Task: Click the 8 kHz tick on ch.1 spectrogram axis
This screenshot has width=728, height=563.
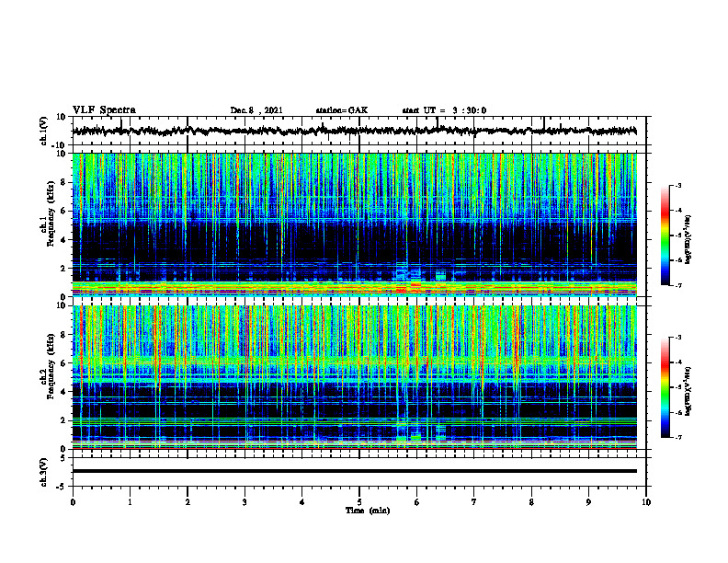Action: 63,182
